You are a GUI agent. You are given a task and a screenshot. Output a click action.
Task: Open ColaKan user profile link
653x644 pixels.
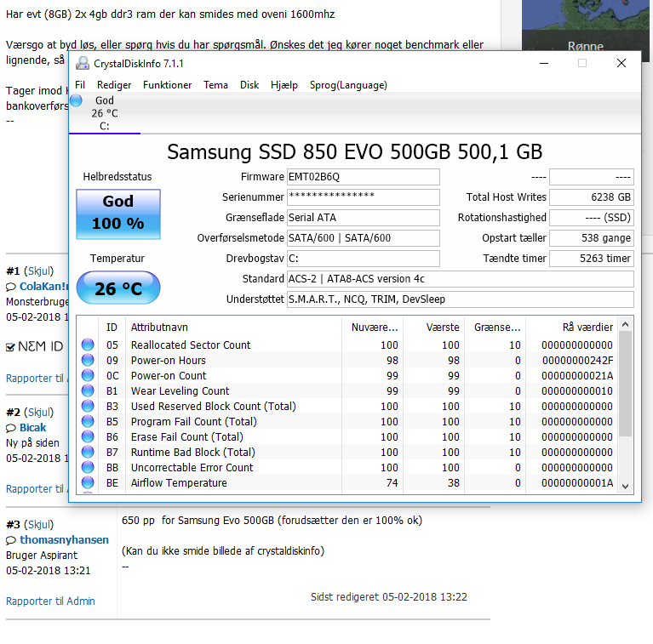43,286
